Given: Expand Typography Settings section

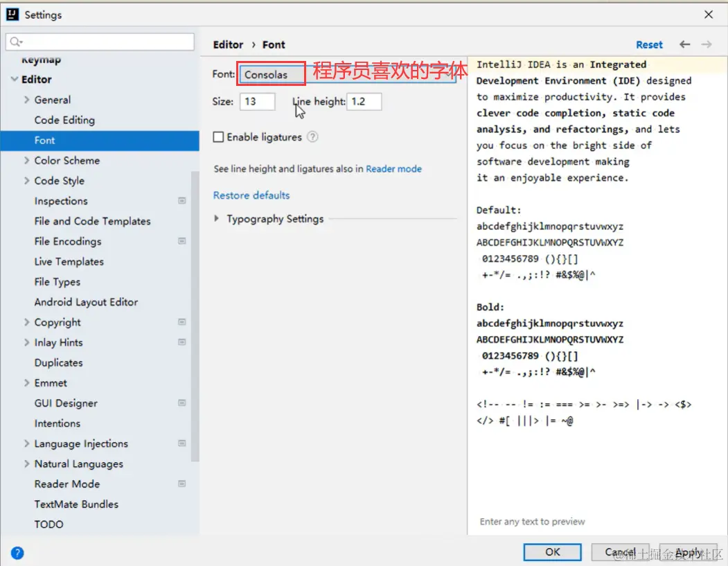Looking at the screenshot, I should point(216,218).
